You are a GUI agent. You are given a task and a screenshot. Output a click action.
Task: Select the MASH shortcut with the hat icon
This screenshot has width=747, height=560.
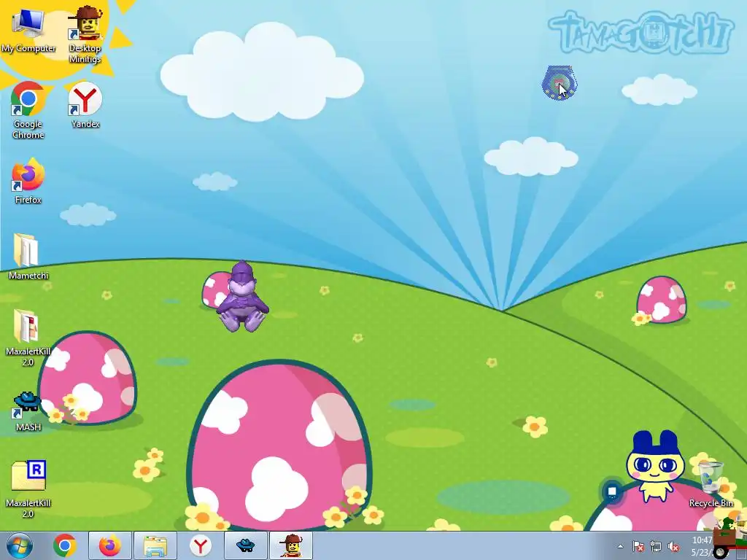(x=28, y=411)
